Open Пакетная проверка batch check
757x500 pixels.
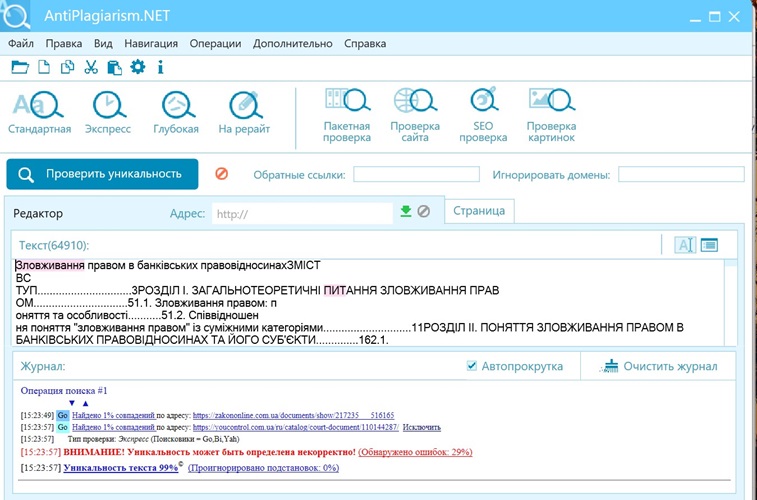click(x=347, y=115)
